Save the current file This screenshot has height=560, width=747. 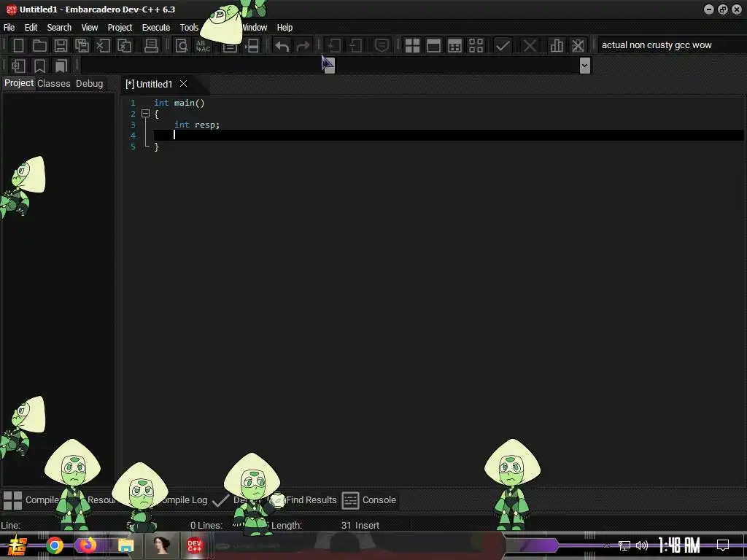[x=61, y=46]
